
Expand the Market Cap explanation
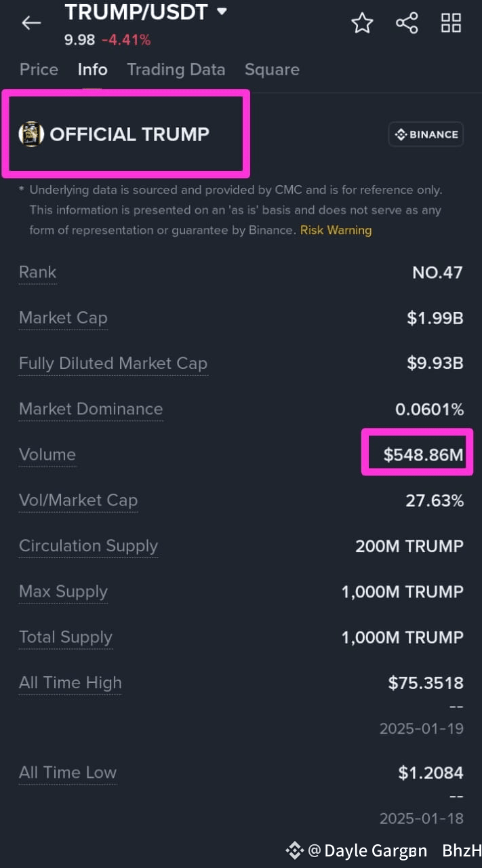pyautogui.click(x=63, y=317)
